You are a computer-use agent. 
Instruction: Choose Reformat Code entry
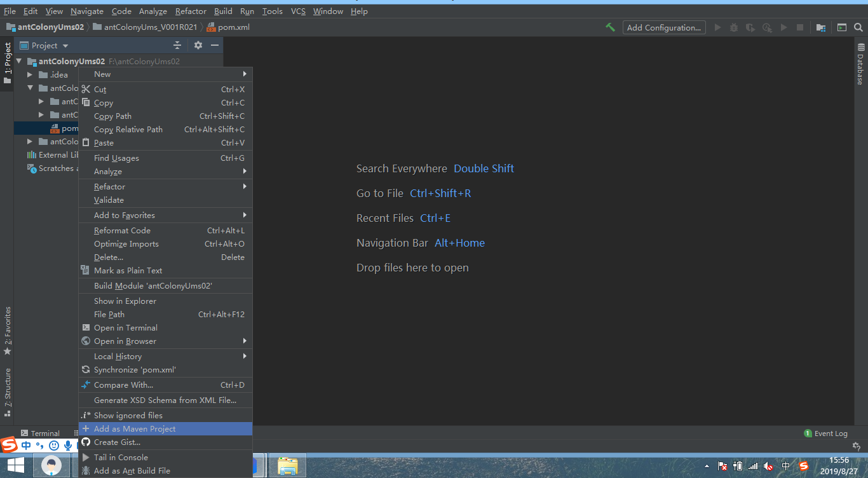[165, 231]
